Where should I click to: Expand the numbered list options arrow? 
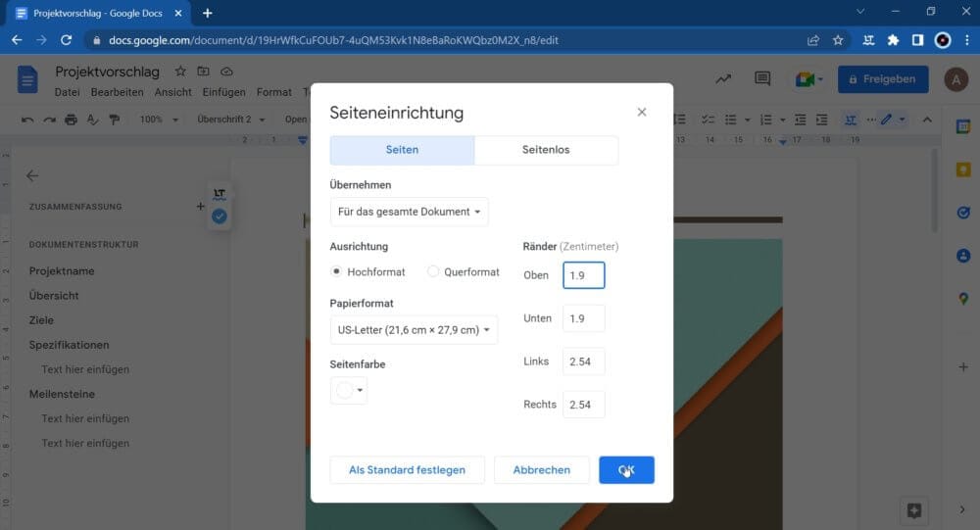pos(782,120)
